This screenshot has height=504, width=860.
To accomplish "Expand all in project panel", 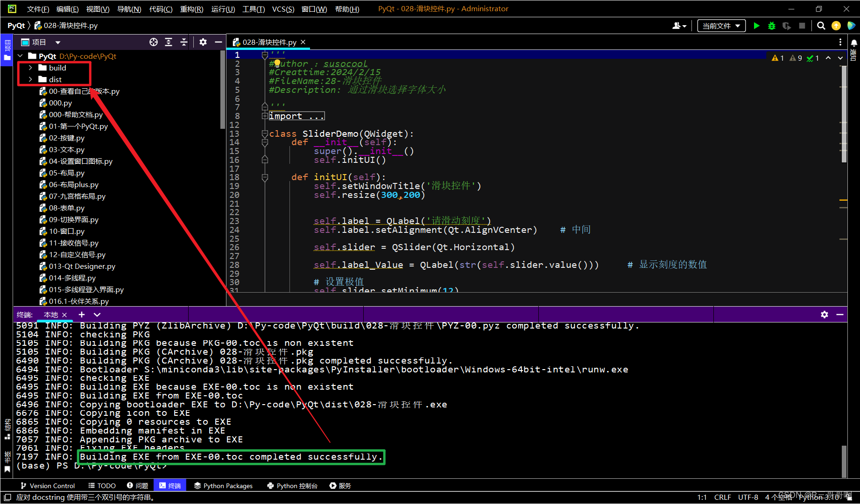I will 169,42.
